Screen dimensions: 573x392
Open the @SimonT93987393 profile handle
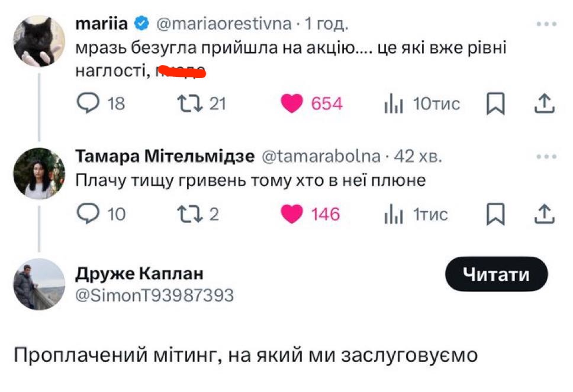click(x=155, y=294)
